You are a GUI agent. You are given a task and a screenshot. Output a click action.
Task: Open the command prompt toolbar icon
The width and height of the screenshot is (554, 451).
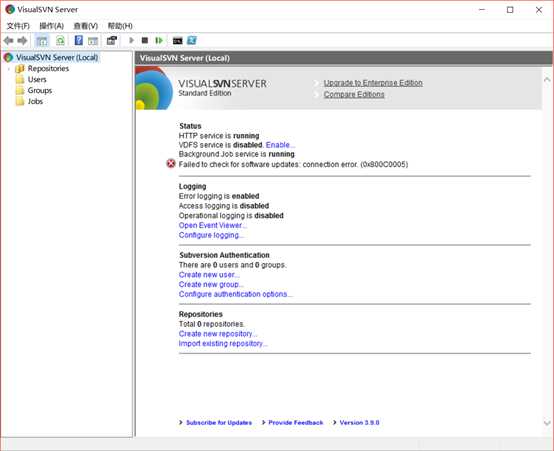pos(177,41)
